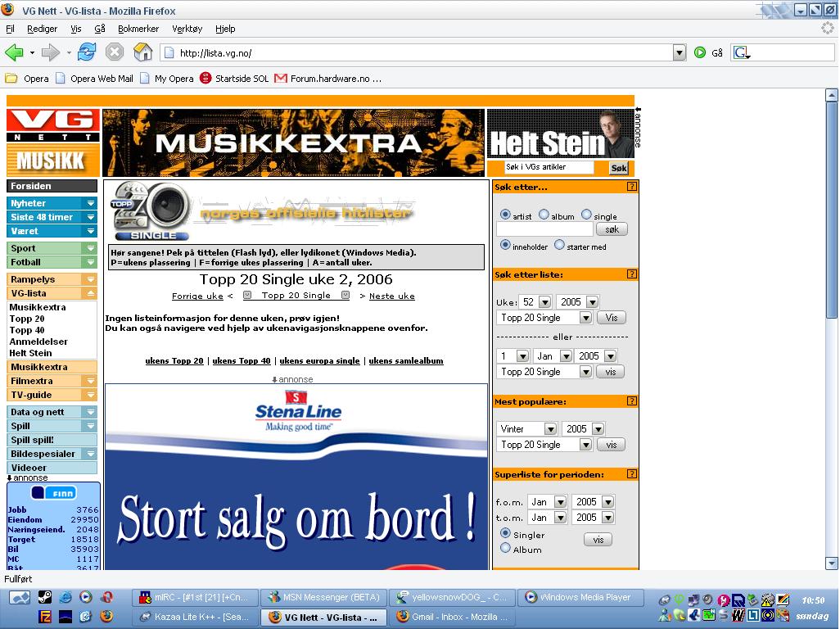Click the help icon for Superliste for perioden
This screenshot has width=840, height=629.
(x=631, y=473)
